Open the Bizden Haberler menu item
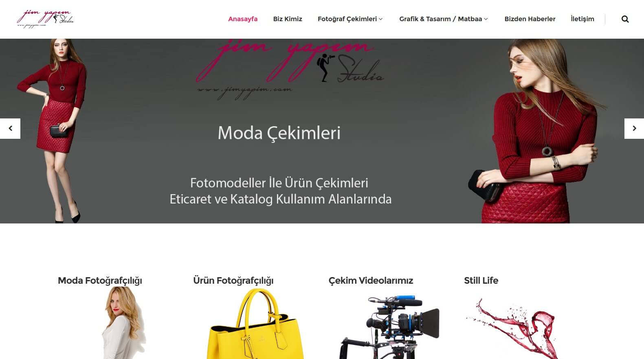Screen dimensions: 644x359 pyautogui.click(x=530, y=19)
